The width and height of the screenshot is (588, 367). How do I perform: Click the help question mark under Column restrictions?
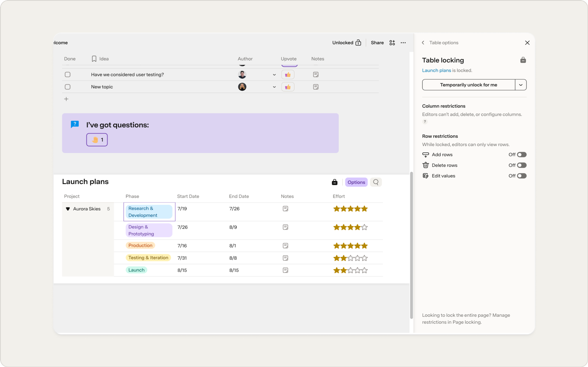click(425, 122)
